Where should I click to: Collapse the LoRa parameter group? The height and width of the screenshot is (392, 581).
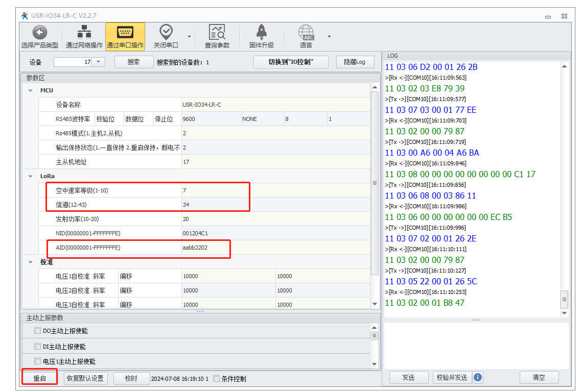(31, 176)
